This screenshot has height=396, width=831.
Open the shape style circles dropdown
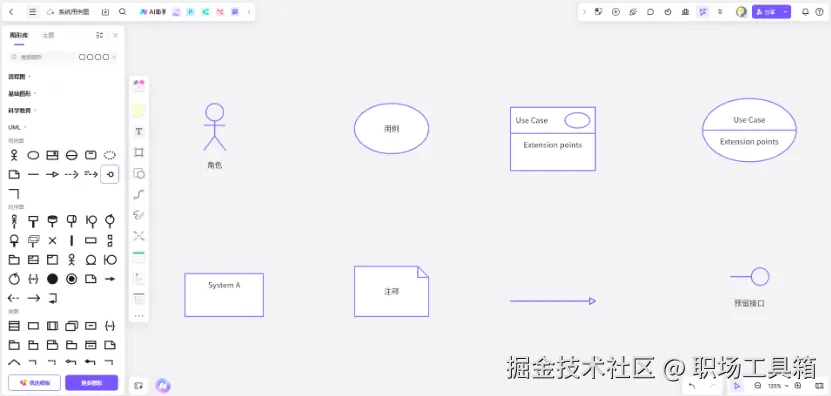(x=98, y=57)
